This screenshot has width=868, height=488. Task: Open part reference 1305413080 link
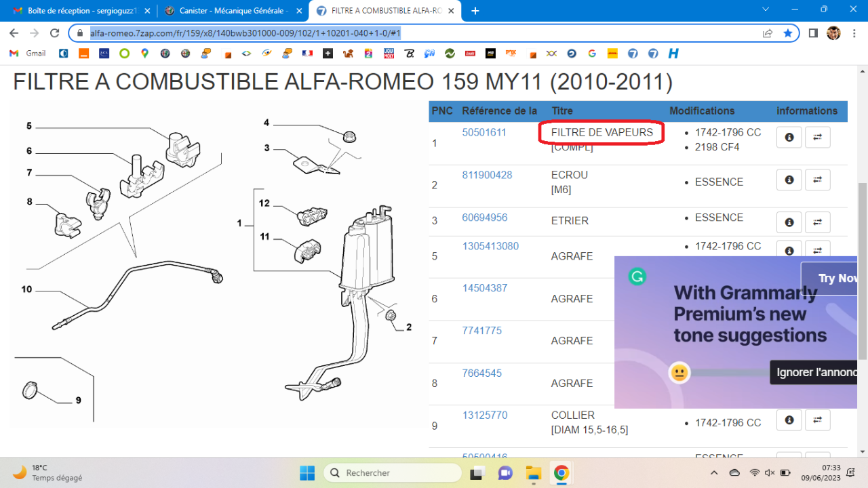490,246
